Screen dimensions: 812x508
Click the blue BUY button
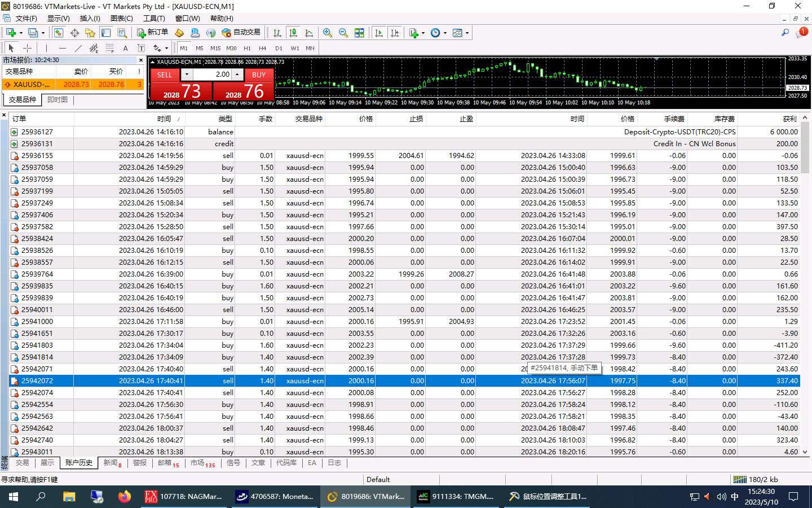click(259, 75)
